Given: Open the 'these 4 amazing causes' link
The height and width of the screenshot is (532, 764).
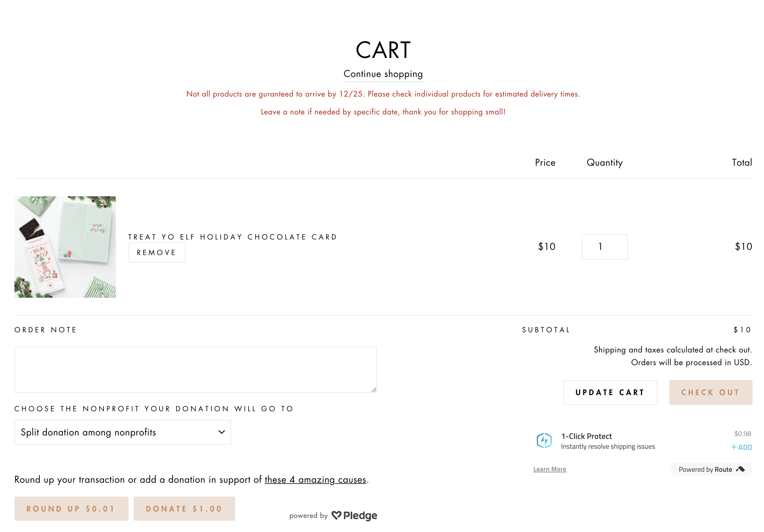Looking at the screenshot, I should (315, 480).
